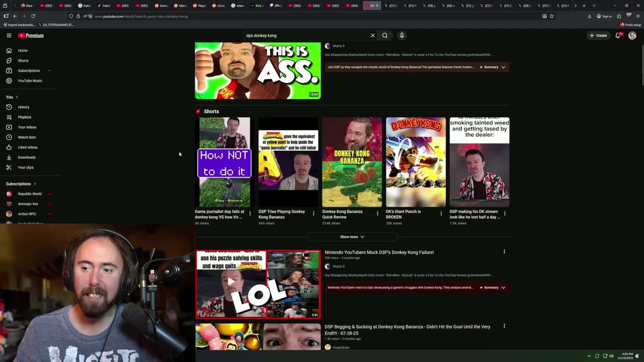
Task: Open the notifications bell
Action: point(618,36)
